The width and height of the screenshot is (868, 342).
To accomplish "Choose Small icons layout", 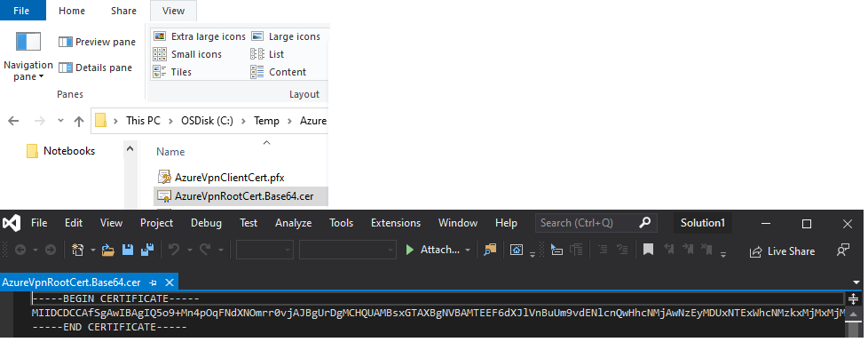I will pos(187,54).
